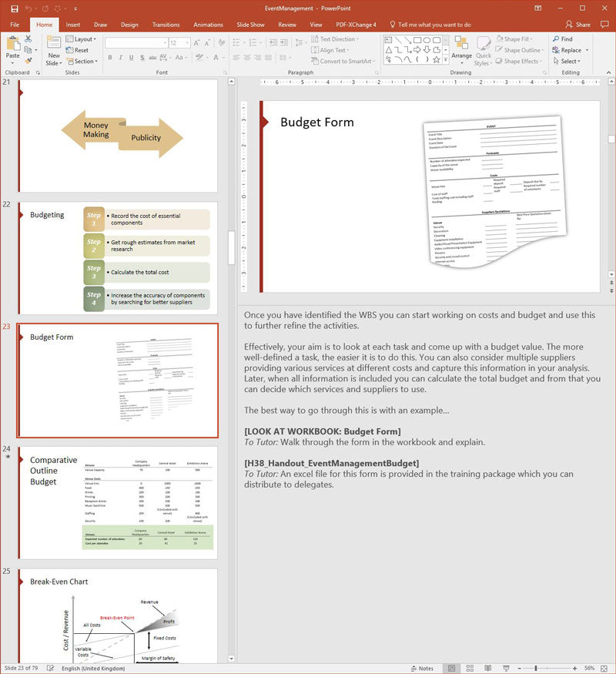This screenshot has width=616, height=674.
Task: Switch to Slide Sorter view icon
Action: tap(470, 669)
